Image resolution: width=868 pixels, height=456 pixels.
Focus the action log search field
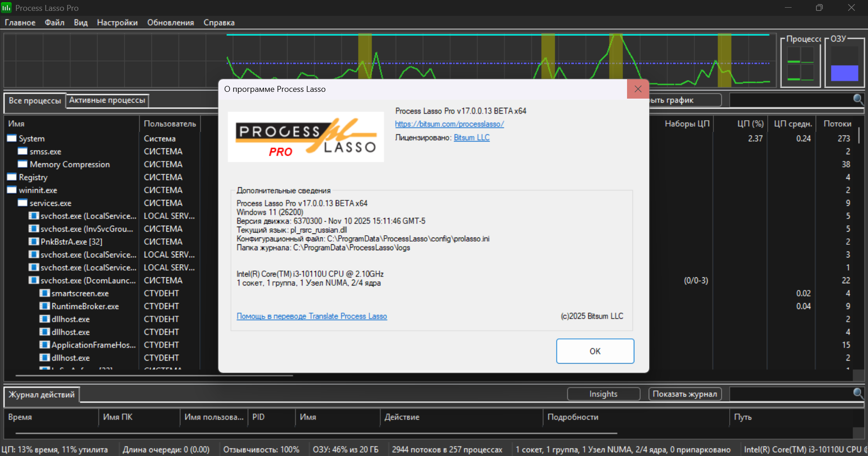[791, 394]
